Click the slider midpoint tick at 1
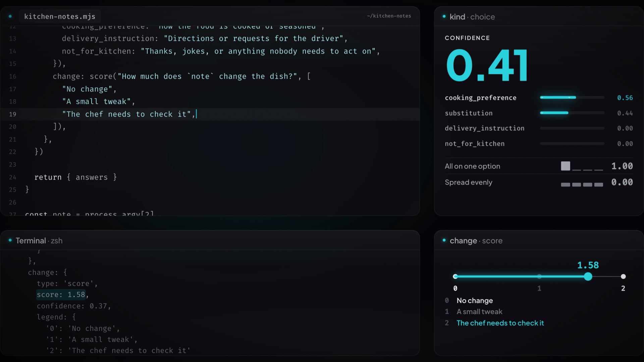644x362 pixels. tap(539, 277)
